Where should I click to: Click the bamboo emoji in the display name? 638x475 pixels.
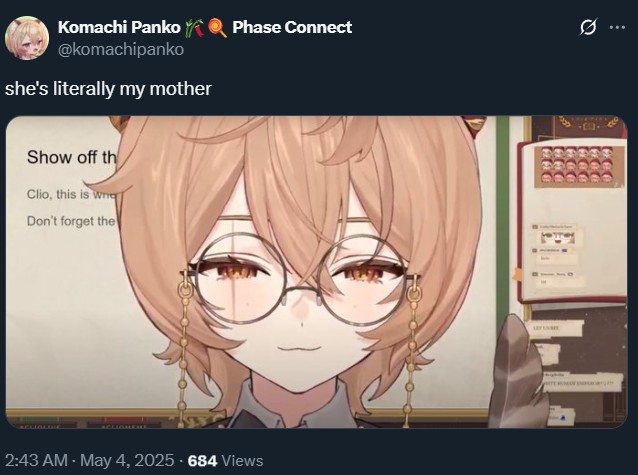[190, 28]
